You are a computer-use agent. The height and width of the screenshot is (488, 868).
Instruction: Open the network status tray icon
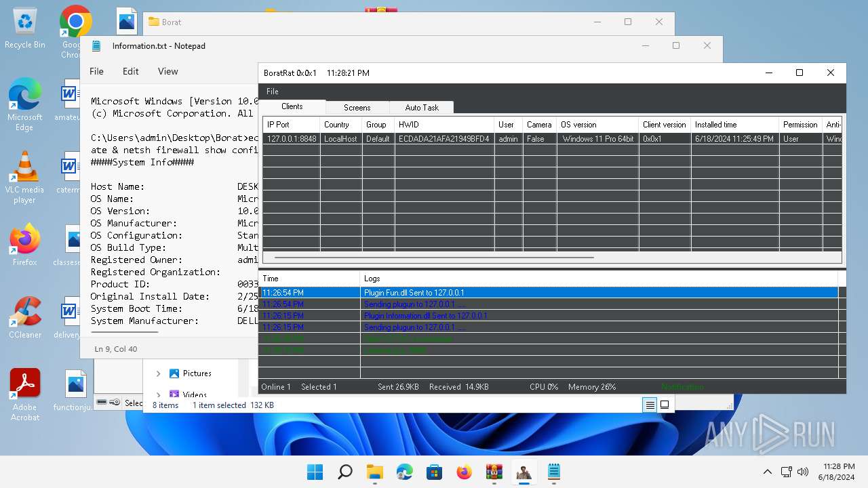(787, 472)
